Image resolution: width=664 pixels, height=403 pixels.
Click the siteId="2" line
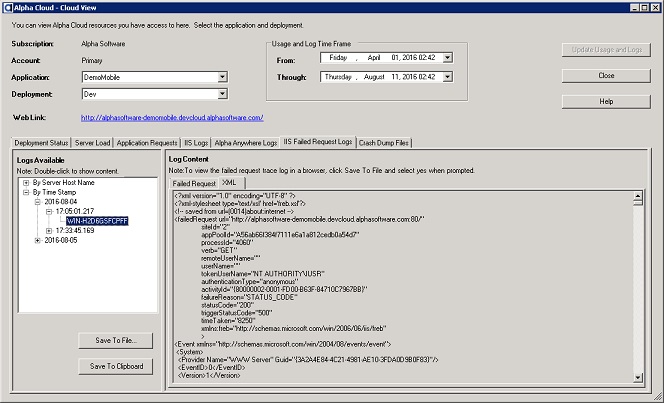pyautogui.click(x=216, y=227)
